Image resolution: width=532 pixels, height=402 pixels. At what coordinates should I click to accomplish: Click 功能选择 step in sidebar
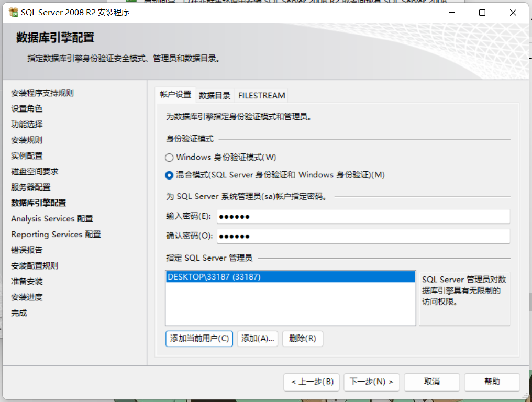(27, 124)
